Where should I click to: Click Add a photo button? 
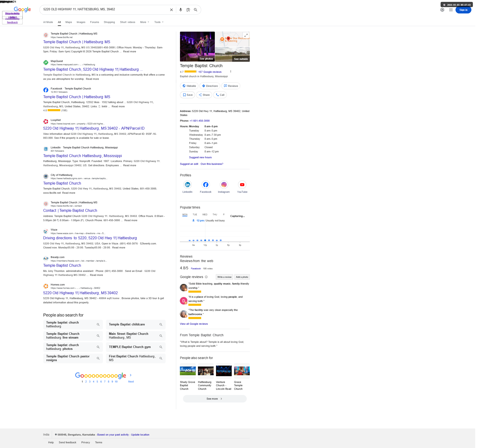coord(243,278)
